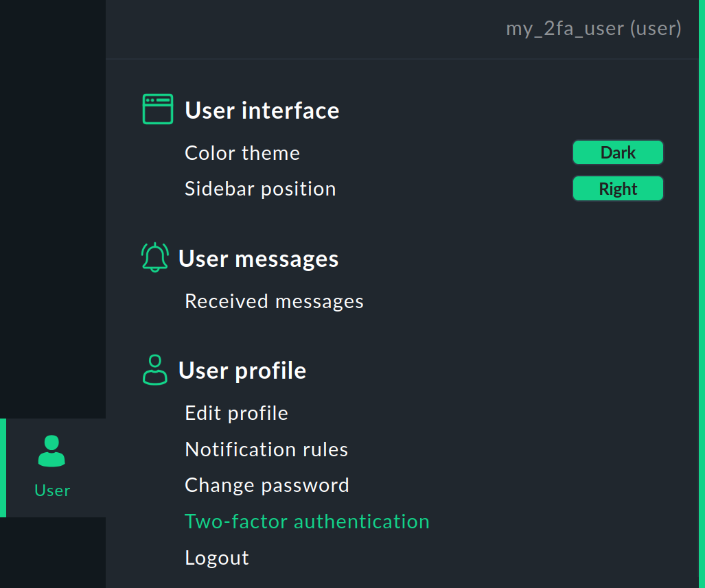Click Change password
The width and height of the screenshot is (705, 588).
point(267,484)
